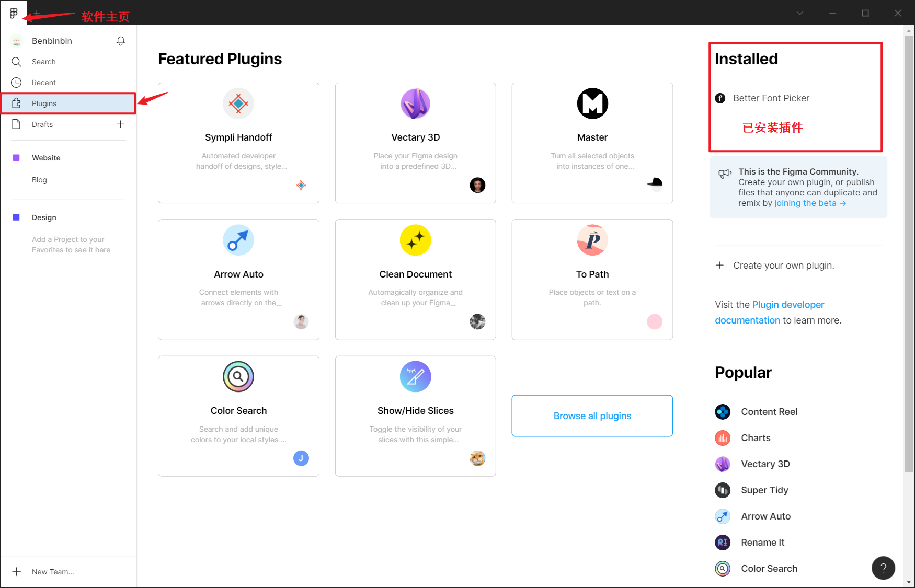Click the To Path plugin icon
Screen dimensions: 915x588
[592, 240]
